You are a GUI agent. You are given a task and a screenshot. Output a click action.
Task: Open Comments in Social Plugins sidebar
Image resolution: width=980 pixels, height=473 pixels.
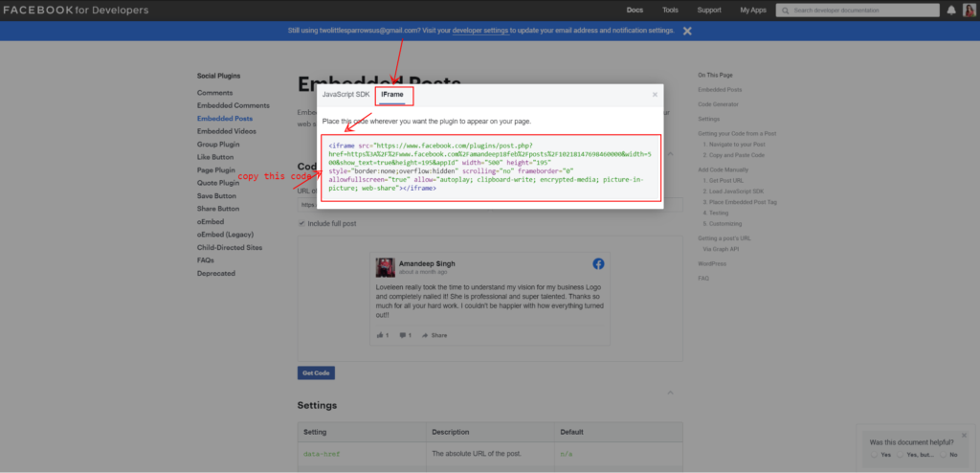click(x=214, y=93)
